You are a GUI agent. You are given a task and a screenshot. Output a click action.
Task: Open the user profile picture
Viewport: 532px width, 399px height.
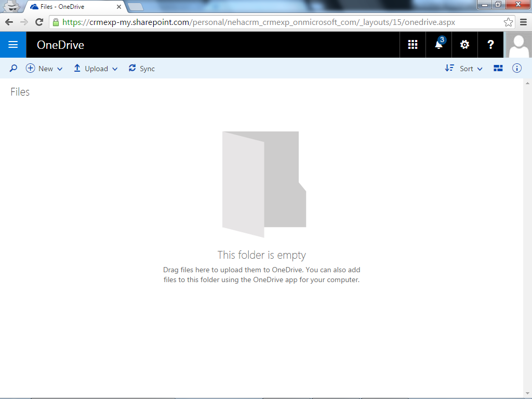(518, 45)
